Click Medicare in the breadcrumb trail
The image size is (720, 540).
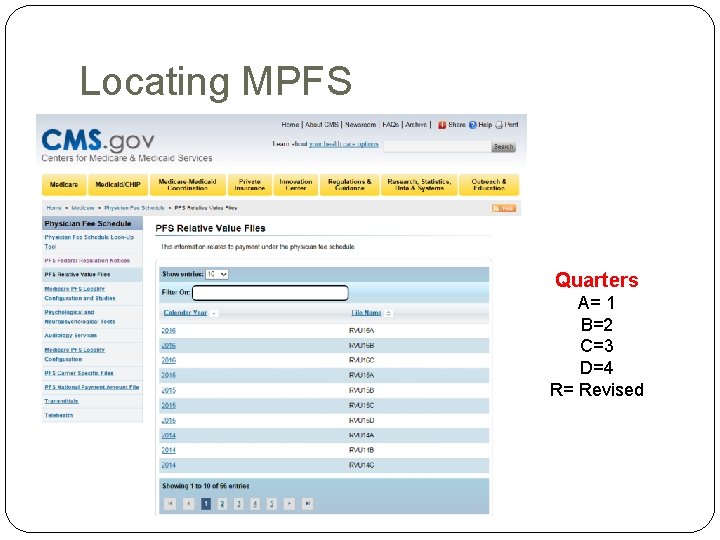(x=83, y=208)
